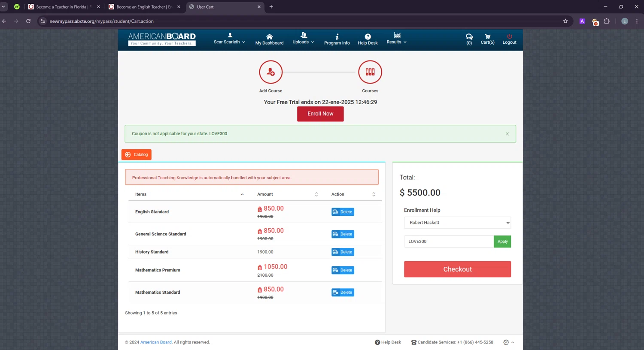
Task: Delete Mathematics Premium from cart
Action: pos(343,270)
